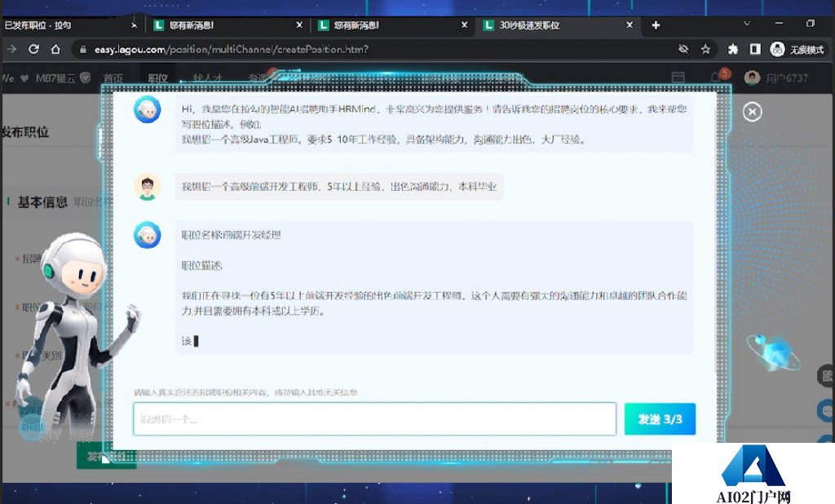This screenshot has height=504, width=835.
Task: Reload the current page
Action: [x=33, y=49]
